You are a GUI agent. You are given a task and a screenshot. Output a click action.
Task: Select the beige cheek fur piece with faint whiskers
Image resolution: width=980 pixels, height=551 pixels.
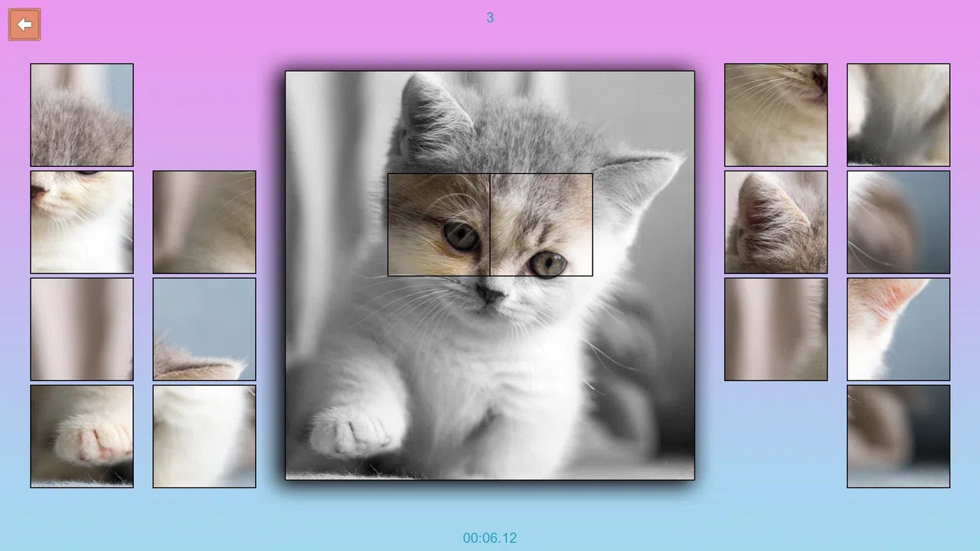pyautogui.click(x=204, y=222)
